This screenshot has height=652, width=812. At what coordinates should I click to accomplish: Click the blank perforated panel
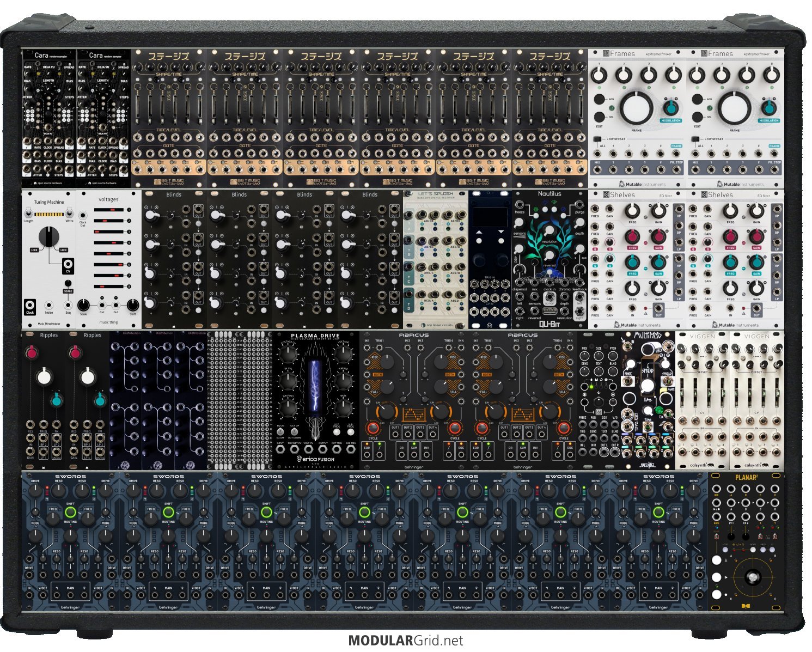point(240,400)
